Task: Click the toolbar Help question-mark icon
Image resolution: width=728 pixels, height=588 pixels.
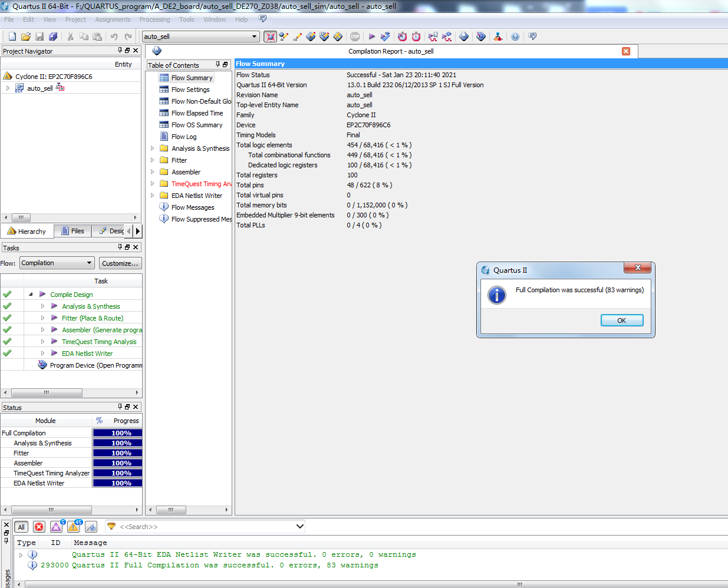Action: click(x=515, y=37)
